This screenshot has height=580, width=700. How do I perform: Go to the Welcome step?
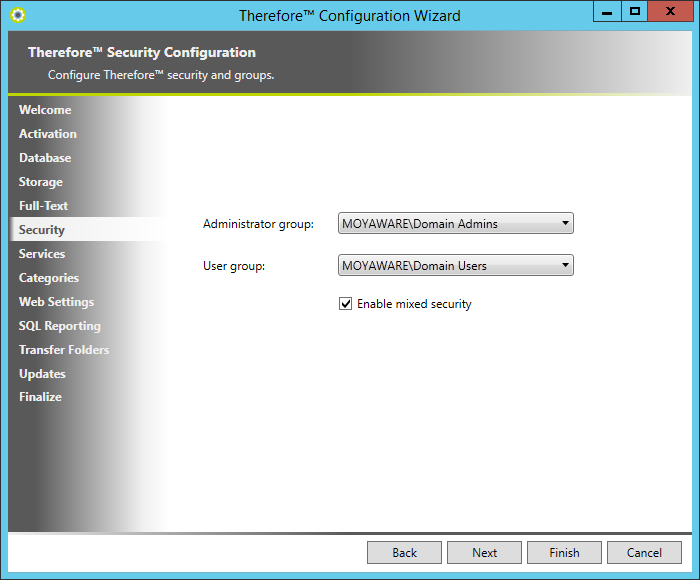tap(45, 110)
